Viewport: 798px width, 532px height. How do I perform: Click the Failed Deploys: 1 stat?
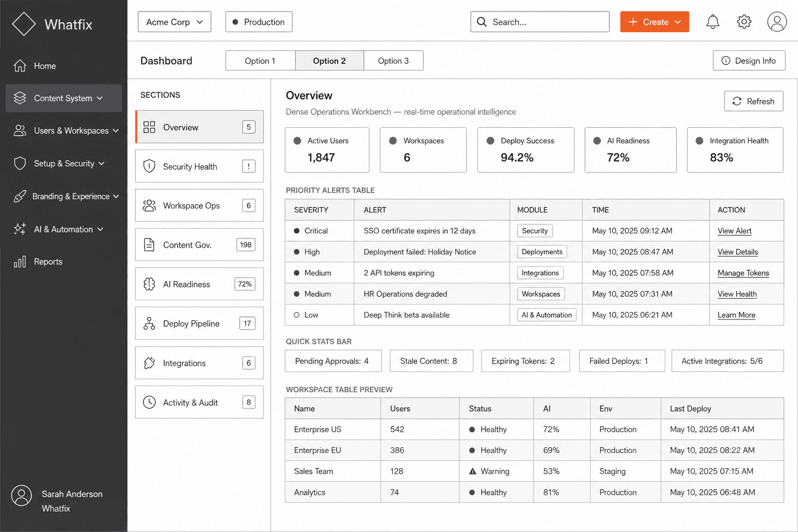coord(622,361)
